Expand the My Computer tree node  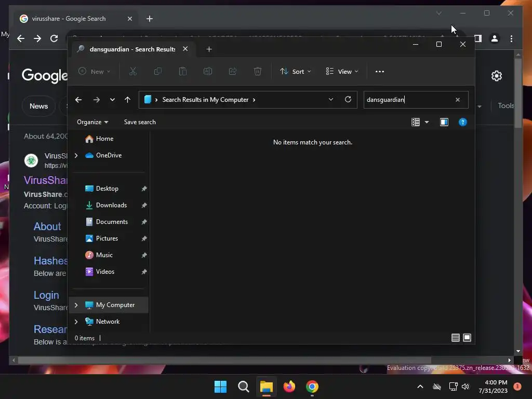pos(76,305)
